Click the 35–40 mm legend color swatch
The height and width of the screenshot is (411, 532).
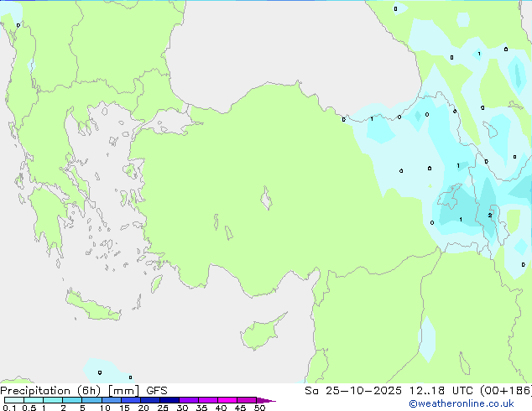point(207,400)
